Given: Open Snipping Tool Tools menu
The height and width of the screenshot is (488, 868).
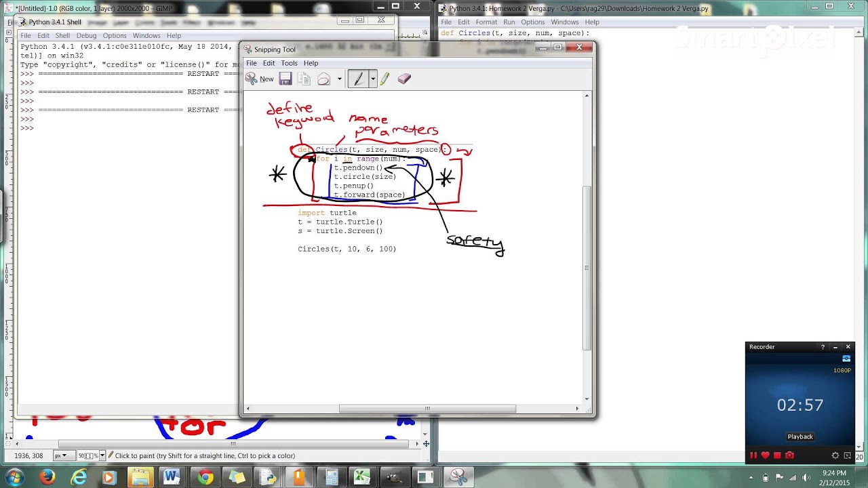Looking at the screenshot, I should click(x=289, y=63).
